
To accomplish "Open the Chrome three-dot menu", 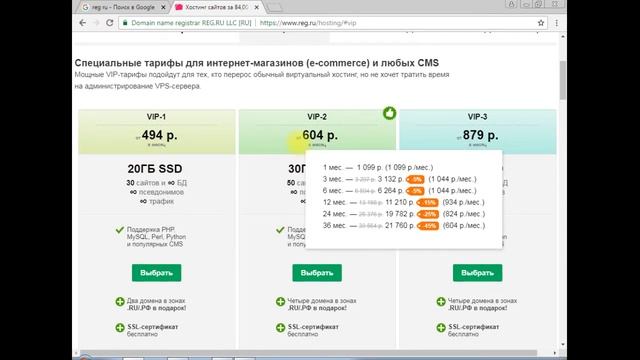I will [556, 23].
